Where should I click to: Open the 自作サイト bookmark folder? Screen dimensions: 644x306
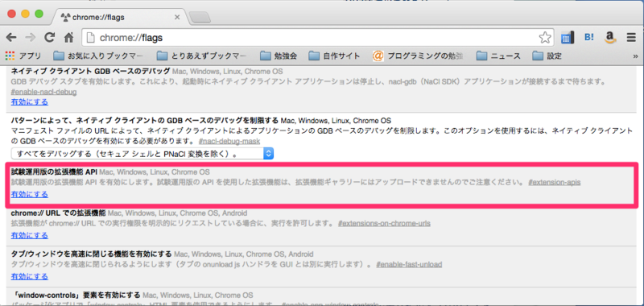334,56
